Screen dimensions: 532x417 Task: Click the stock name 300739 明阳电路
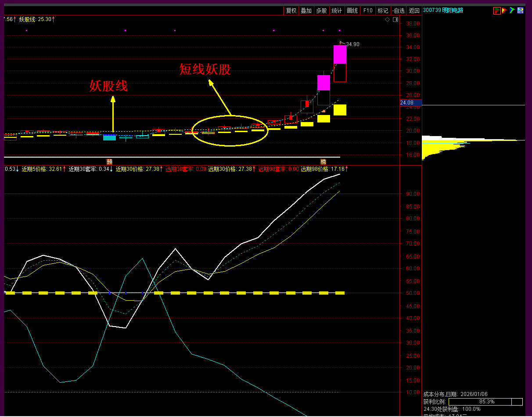pyautogui.click(x=443, y=10)
